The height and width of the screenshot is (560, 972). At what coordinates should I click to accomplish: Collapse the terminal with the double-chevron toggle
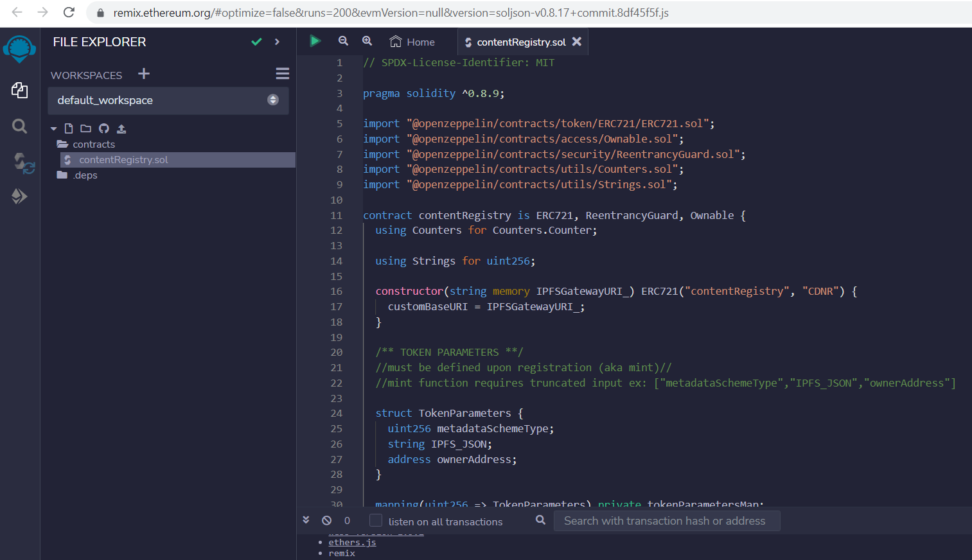click(x=306, y=520)
